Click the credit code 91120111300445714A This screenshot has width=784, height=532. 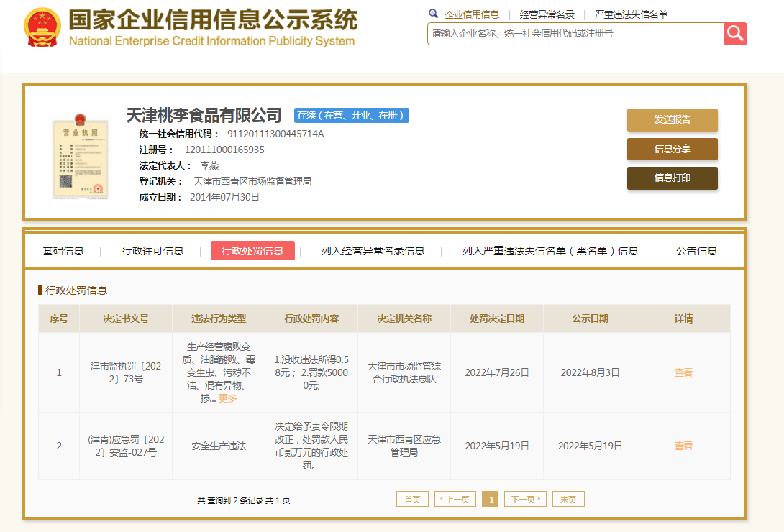275,134
